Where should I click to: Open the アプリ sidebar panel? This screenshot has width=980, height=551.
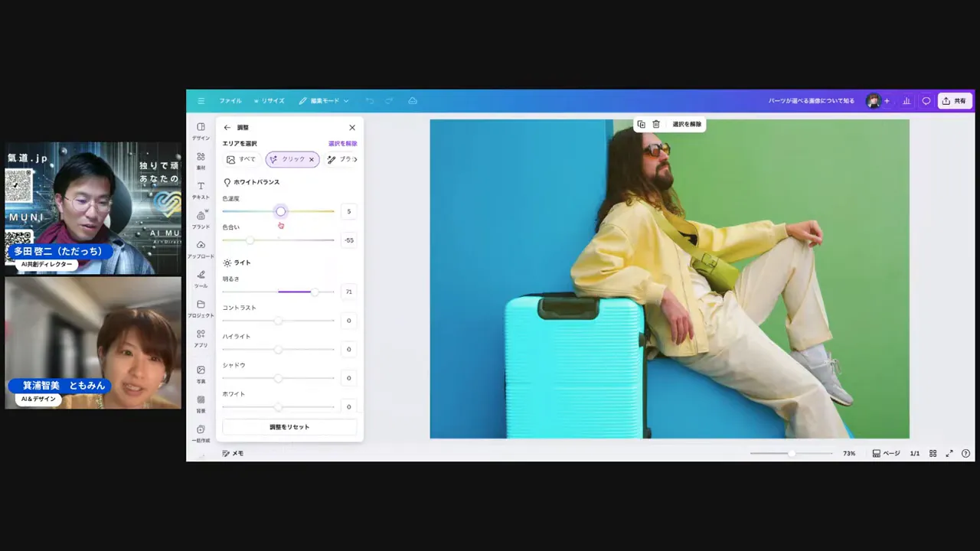(x=201, y=338)
